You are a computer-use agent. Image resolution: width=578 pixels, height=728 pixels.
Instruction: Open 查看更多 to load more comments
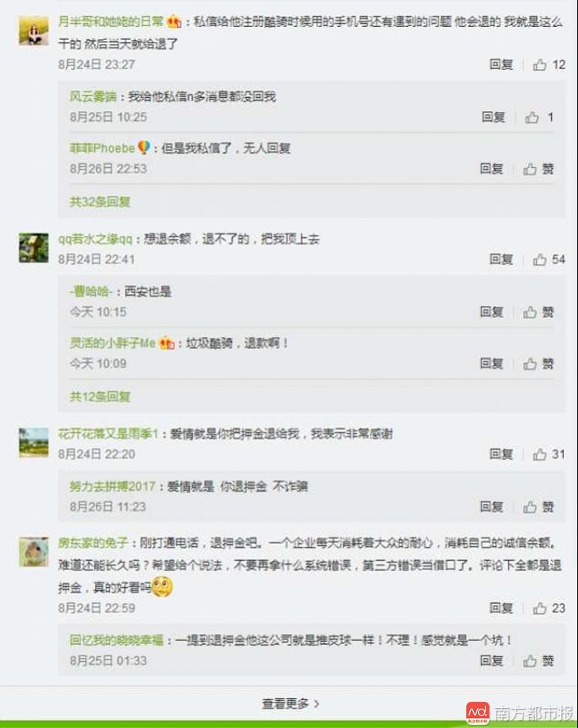(291, 704)
